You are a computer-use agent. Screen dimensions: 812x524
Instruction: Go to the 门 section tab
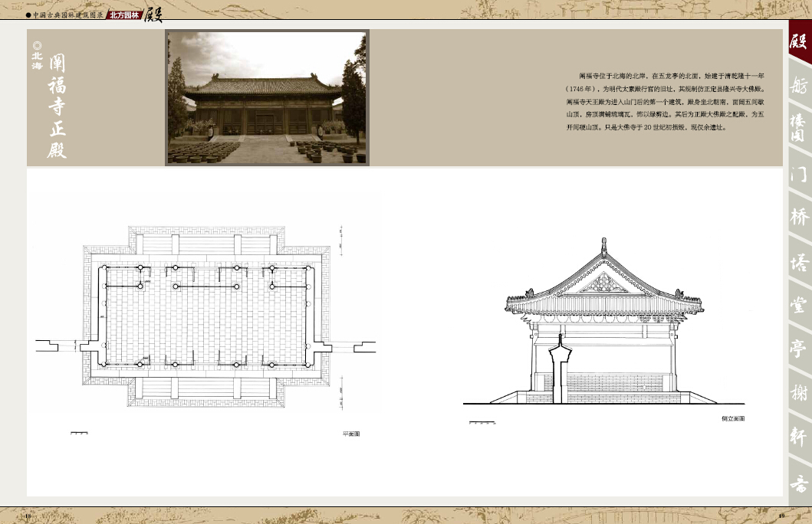pyautogui.click(x=799, y=173)
